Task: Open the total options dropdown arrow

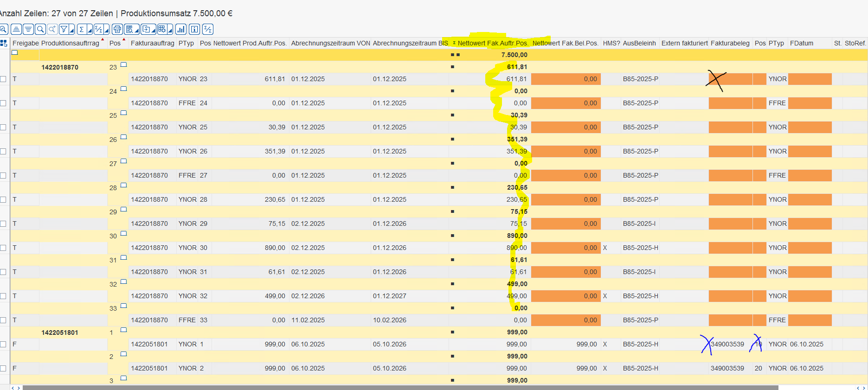Action: pos(90,30)
